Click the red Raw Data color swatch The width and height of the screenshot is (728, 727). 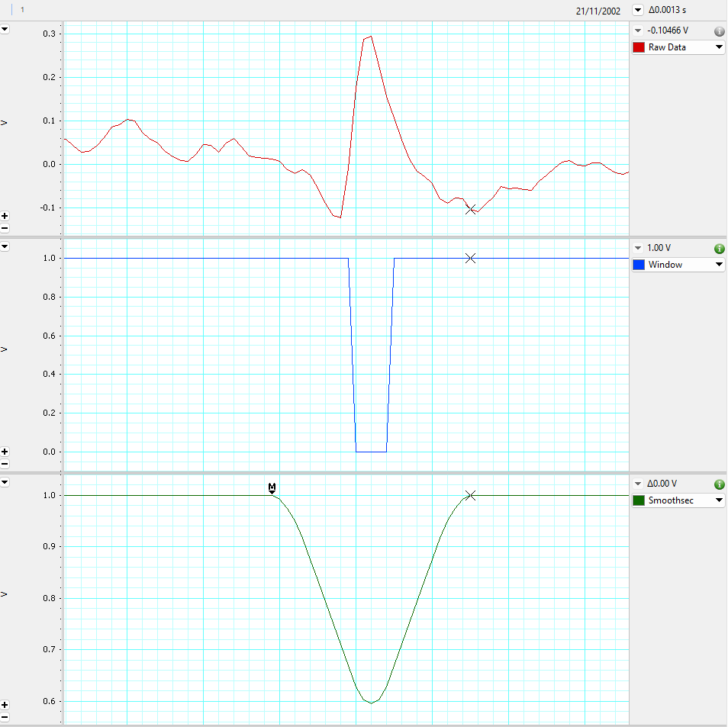[639, 47]
